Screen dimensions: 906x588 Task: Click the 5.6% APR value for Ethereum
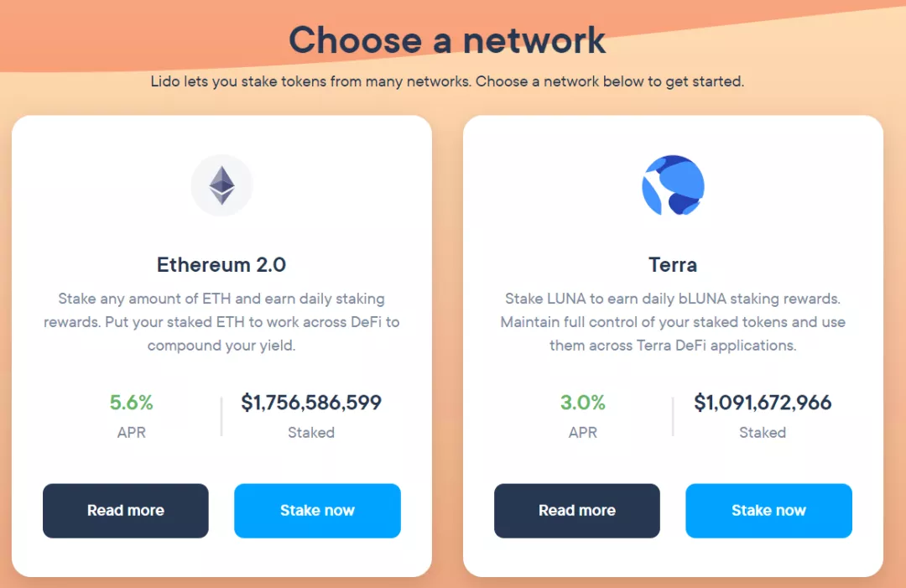click(x=131, y=403)
